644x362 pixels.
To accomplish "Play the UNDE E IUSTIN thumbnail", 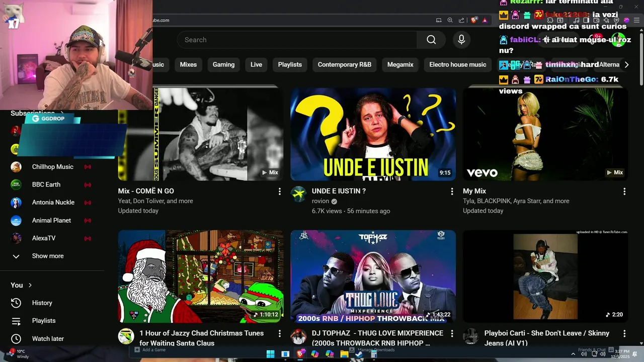I will (373, 134).
